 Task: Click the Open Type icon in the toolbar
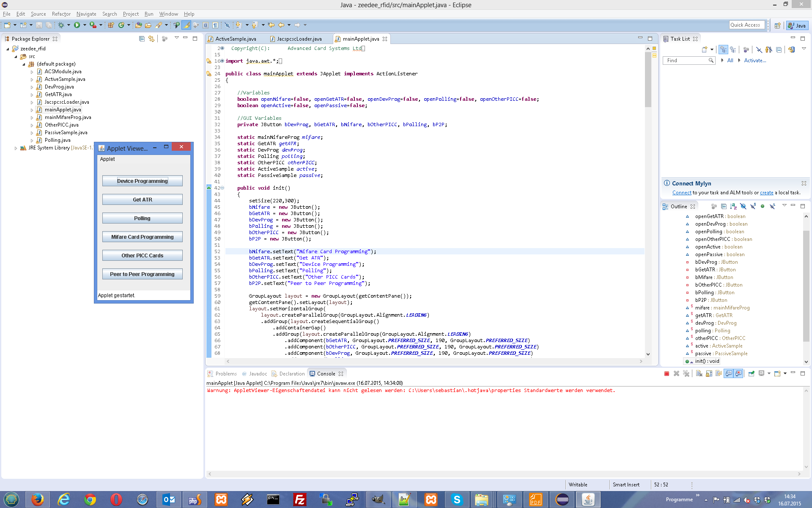[138, 25]
